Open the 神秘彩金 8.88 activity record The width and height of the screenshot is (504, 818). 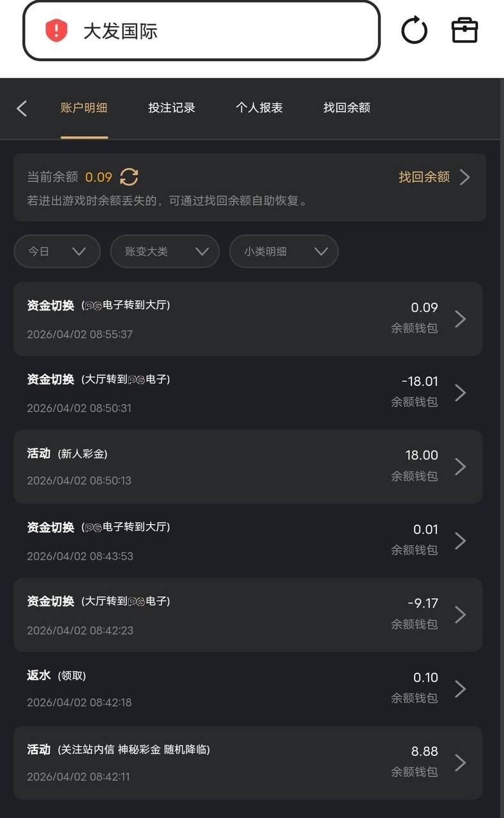point(248,762)
